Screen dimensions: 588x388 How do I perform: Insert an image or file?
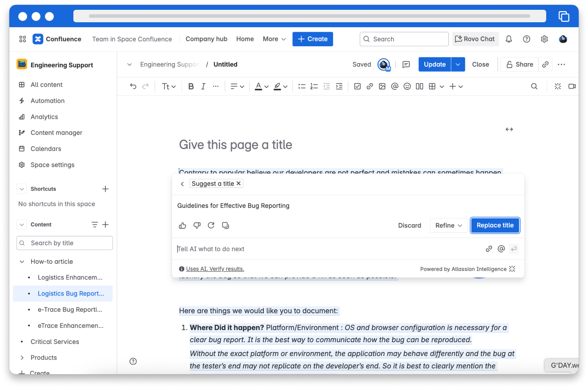coord(382,87)
